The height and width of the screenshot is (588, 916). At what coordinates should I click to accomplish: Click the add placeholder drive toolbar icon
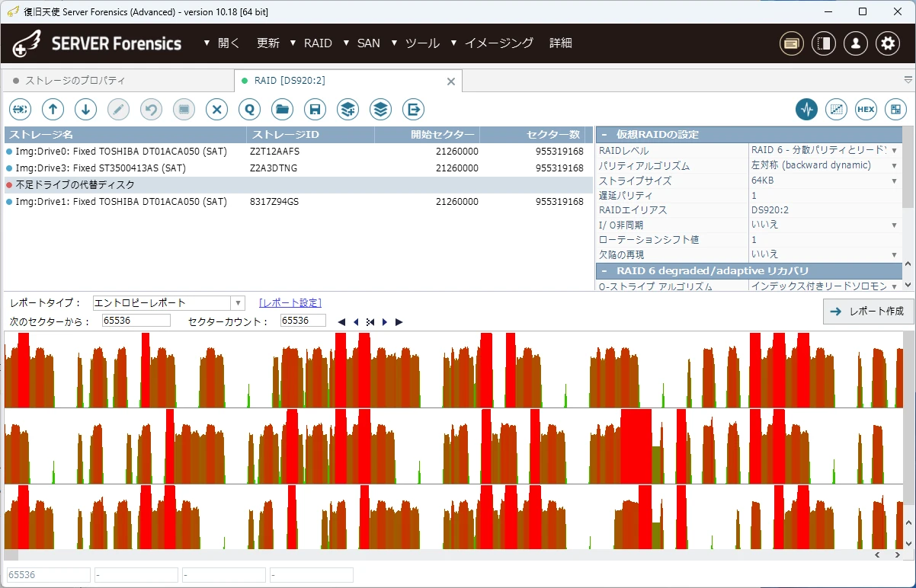coord(20,110)
